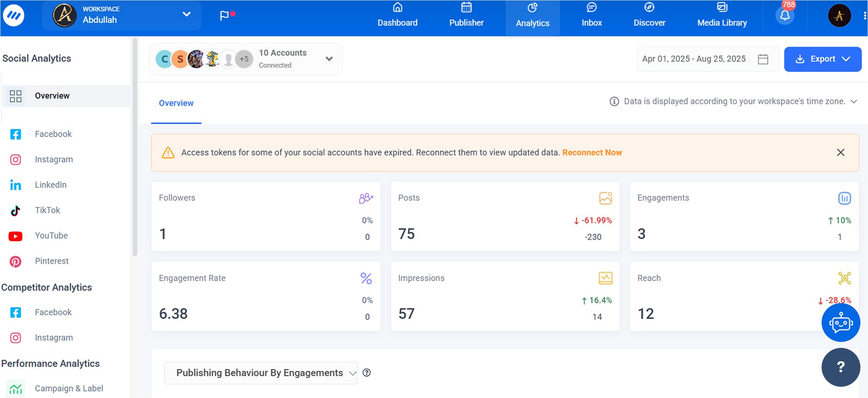Open the question mark help button
868x398 pixels.
841,367
